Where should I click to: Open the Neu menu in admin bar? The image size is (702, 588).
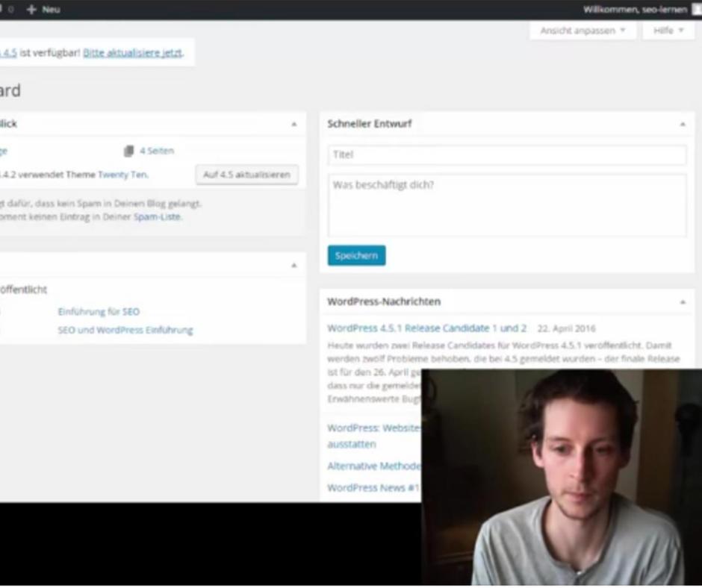(43, 10)
